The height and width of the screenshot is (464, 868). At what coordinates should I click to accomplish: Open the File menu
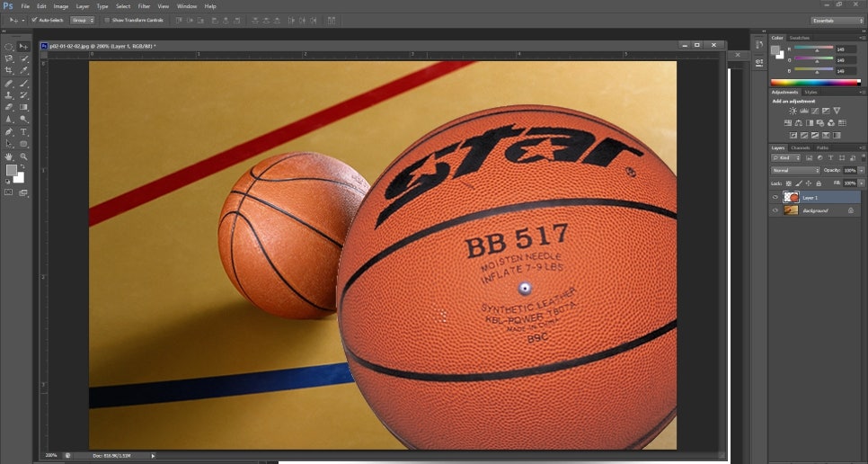(25, 6)
